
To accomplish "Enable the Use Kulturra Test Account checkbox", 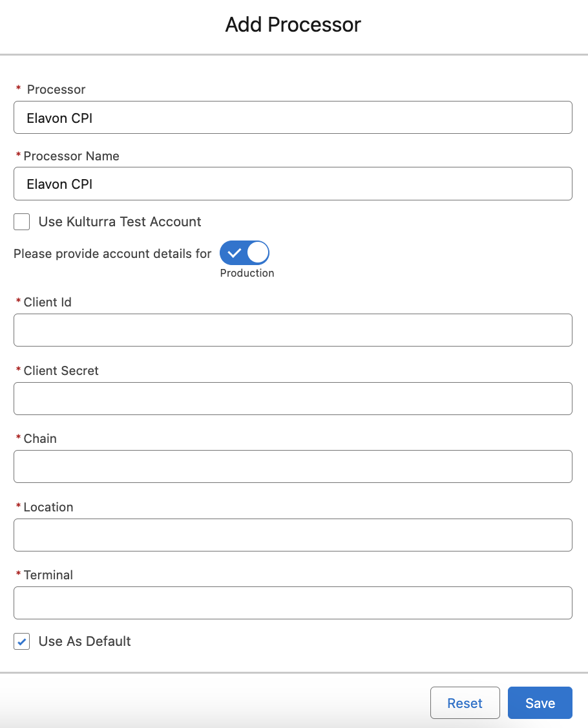I will (22, 222).
